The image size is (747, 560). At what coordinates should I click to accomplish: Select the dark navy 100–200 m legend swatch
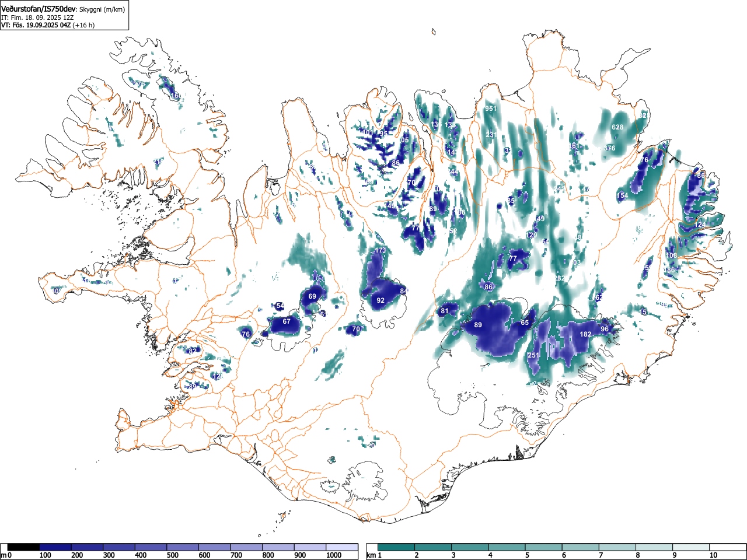pyautogui.click(x=55, y=547)
